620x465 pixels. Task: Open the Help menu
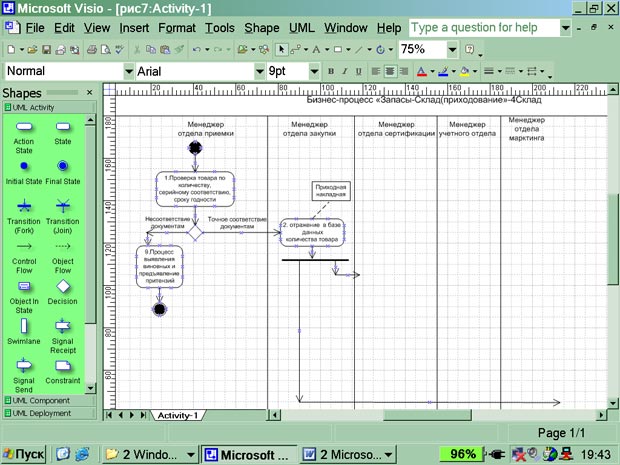pos(389,28)
